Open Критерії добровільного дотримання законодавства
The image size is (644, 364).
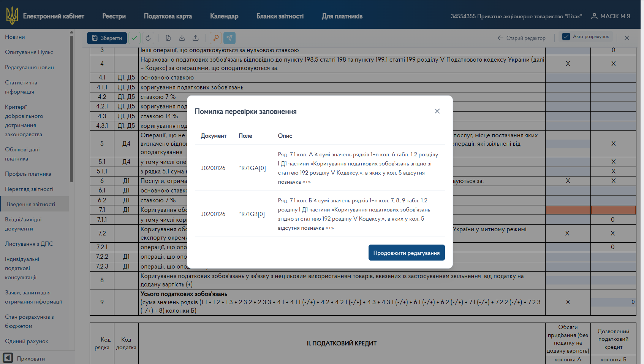pyautogui.click(x=24, y=121)
